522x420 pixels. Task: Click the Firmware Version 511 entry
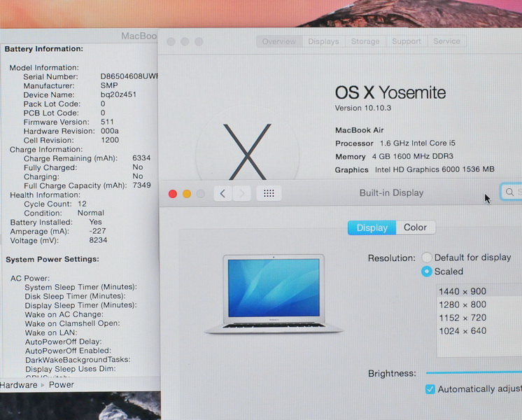point(69,122)
